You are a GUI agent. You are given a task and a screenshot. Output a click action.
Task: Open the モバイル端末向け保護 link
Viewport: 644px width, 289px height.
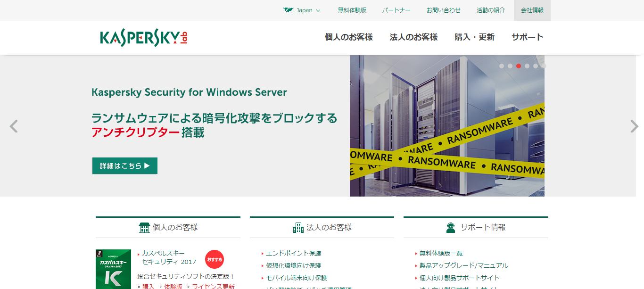(297, 278)
